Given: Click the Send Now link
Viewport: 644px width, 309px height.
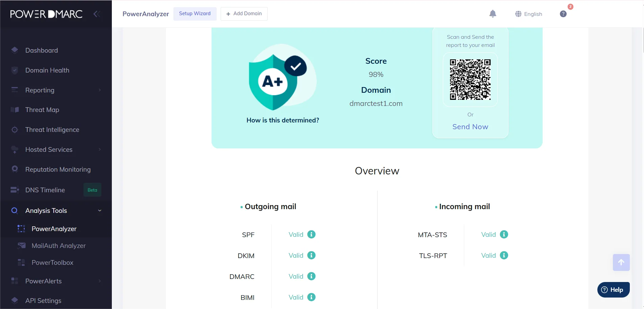Looking at the screenshot, I should pos(470,127).
